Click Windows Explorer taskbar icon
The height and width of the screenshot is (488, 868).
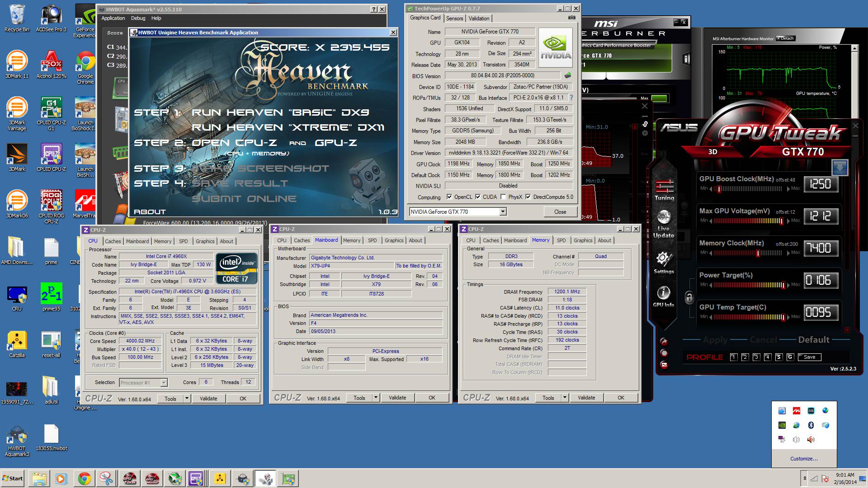(x=39, y=479)
